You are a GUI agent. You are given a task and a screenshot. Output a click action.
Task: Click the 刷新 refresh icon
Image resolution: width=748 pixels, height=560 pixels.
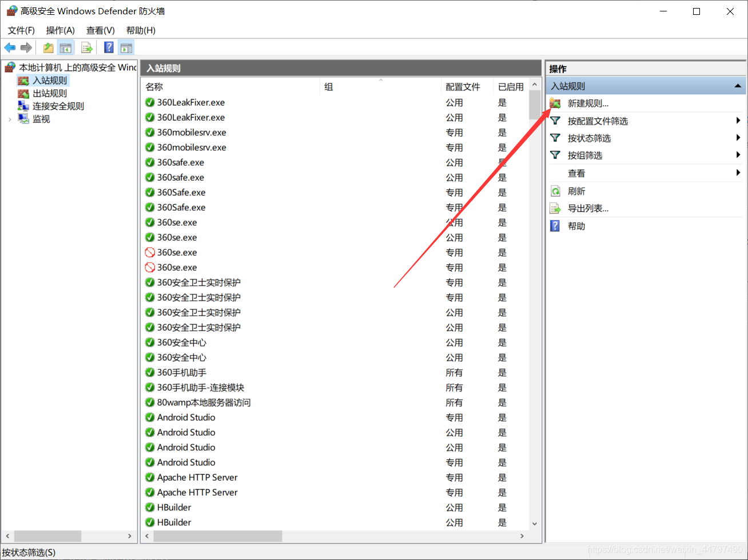point(555,191)
